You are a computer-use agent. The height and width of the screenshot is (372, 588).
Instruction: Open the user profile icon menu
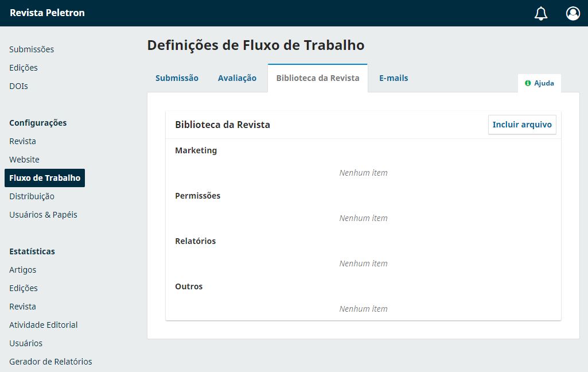click(573, 13)
